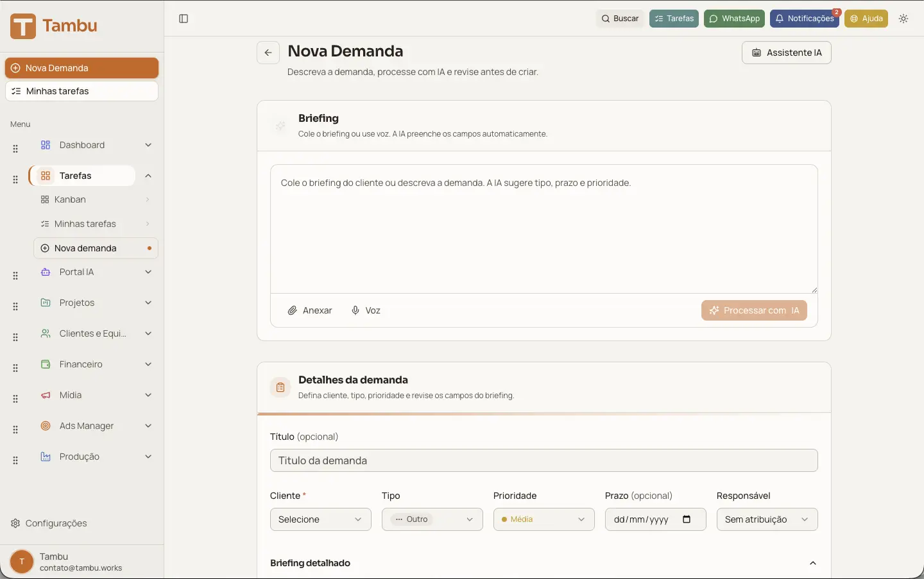Open the Prioridade Média dropdown
This screenshot has width=924, height=579.
click(543, 519)
